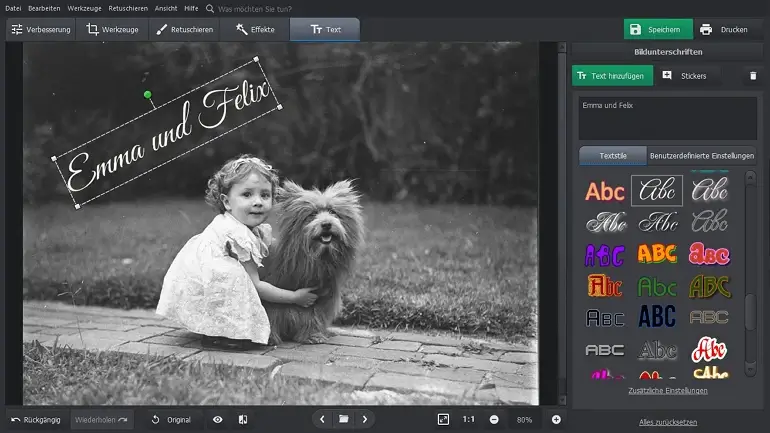Click the scroll-up arrow of styles list
The width and height of the screenshot is (770, 433).
750,178
